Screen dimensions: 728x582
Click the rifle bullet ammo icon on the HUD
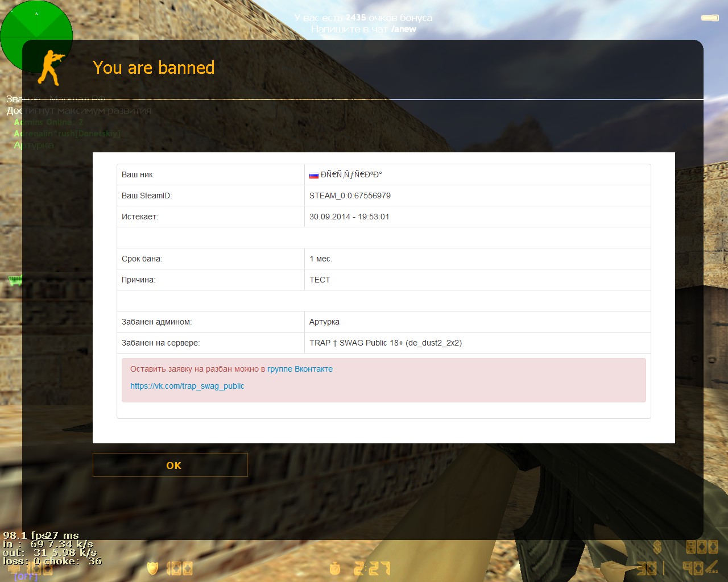pos(712,567)
